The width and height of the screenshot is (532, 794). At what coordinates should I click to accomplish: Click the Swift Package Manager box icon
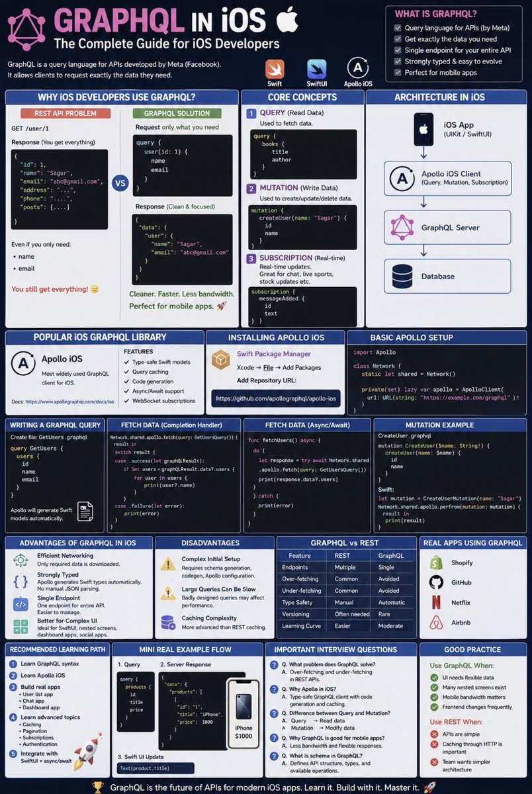point(220,359)
